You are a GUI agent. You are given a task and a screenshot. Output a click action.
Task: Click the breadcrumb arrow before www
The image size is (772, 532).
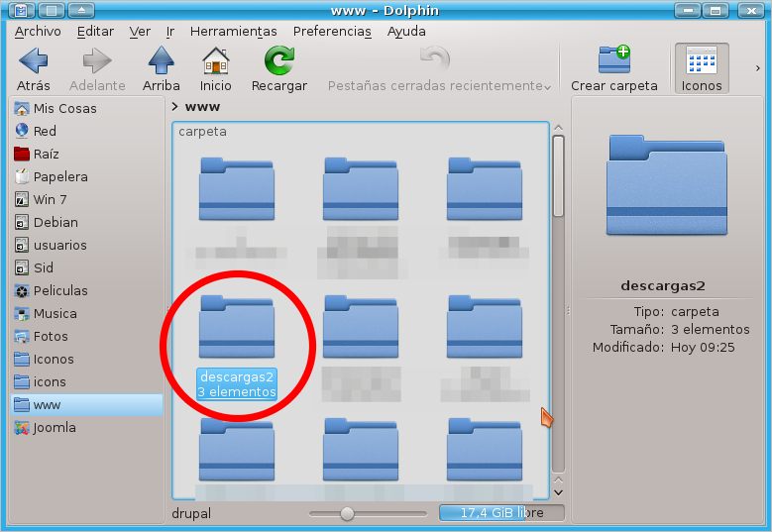click(x=174, y=106)
